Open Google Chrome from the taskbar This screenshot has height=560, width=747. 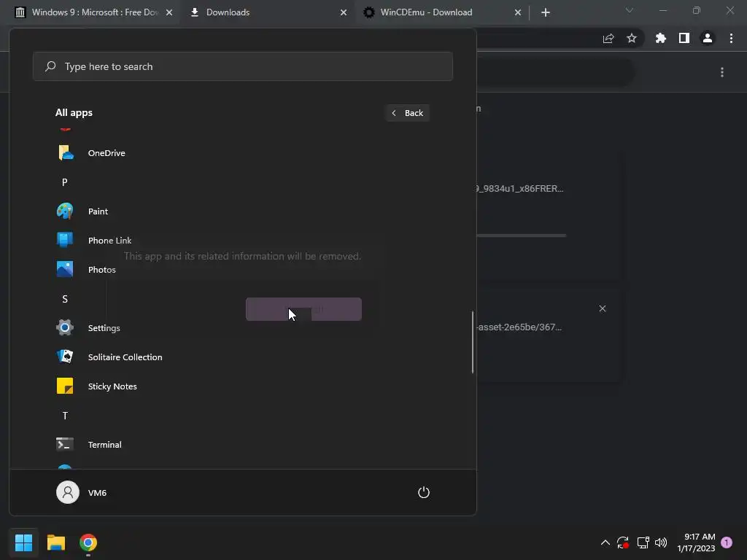pyautogui.click(x=88, y=542)
